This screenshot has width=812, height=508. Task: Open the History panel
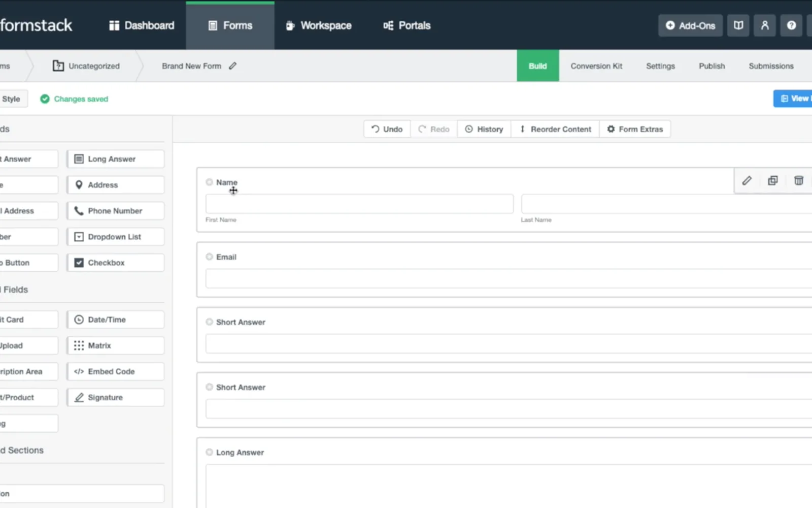coord(484,129)
